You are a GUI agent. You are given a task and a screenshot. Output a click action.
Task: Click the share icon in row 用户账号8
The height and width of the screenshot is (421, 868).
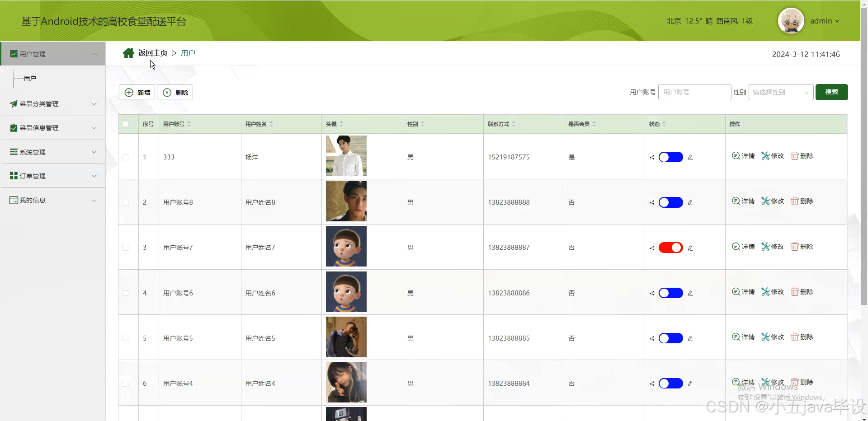pos(652,203)
